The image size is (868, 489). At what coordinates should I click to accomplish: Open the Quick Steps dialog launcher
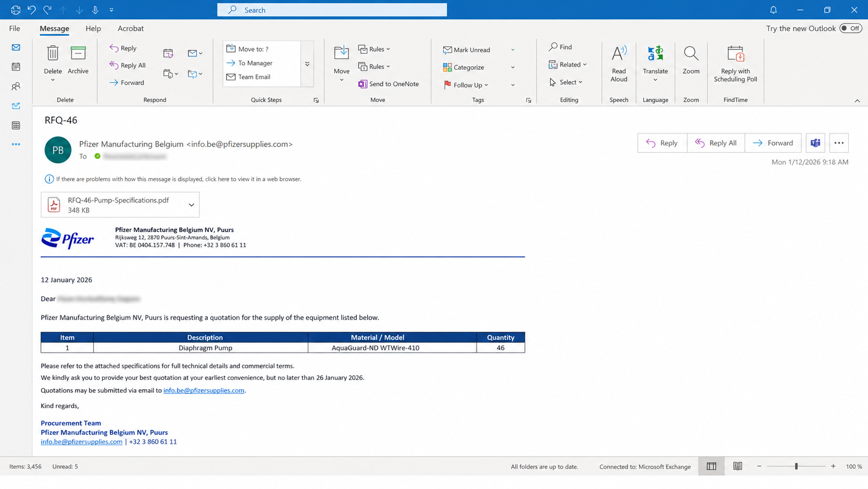tap(316, 100)
